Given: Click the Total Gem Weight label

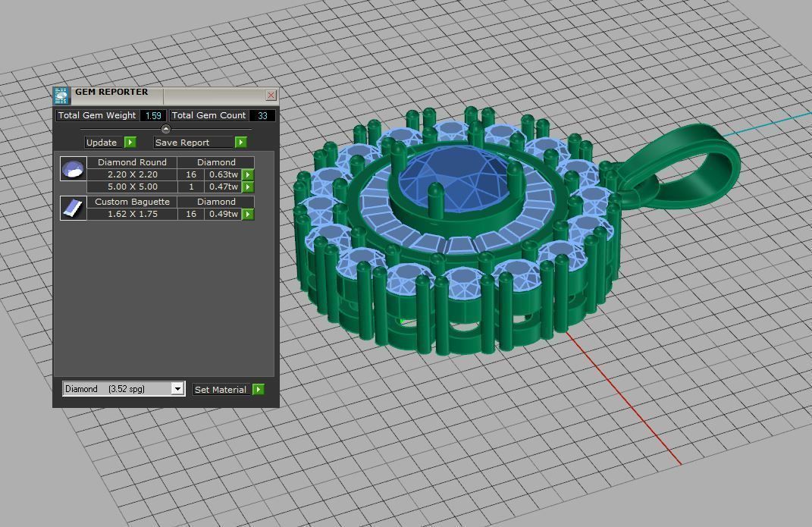Looking at the screenshot, I should click(97, 115).
